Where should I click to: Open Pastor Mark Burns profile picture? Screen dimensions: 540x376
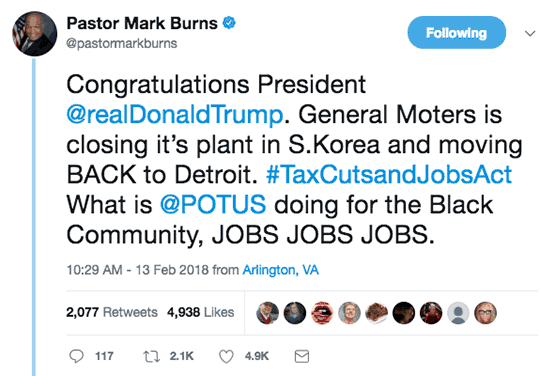(35, 34)
